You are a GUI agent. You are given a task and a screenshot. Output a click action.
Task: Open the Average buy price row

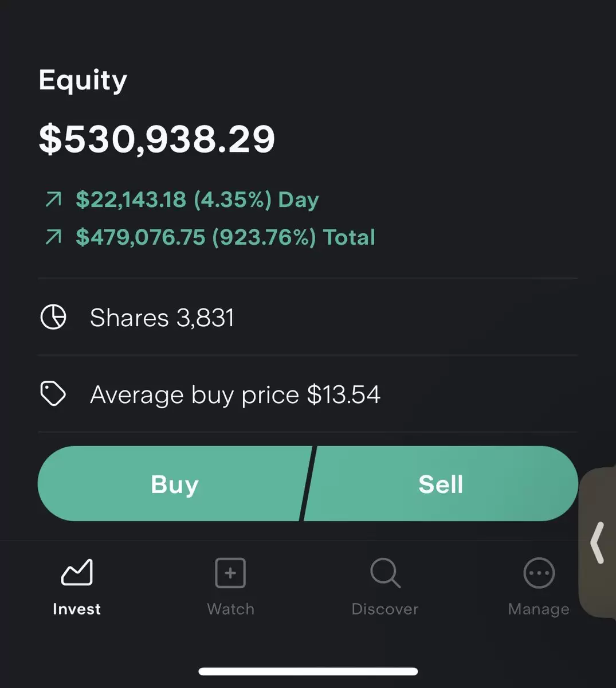pyautogui.click(x=308, y=394)
